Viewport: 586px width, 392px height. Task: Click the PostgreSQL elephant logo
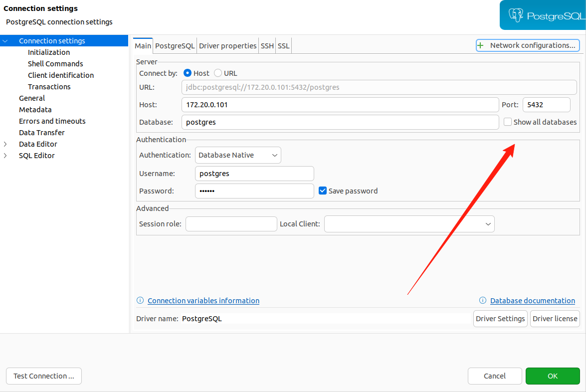click(x=516, y=15)
